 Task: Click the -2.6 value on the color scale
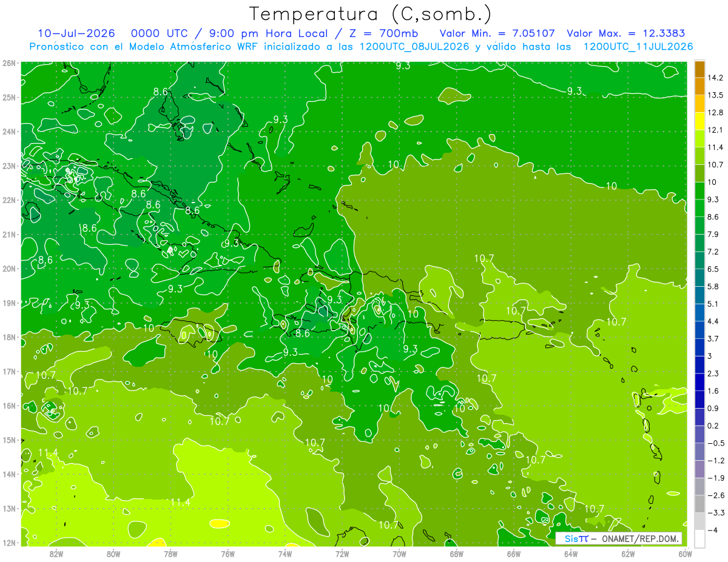[715, 495]
